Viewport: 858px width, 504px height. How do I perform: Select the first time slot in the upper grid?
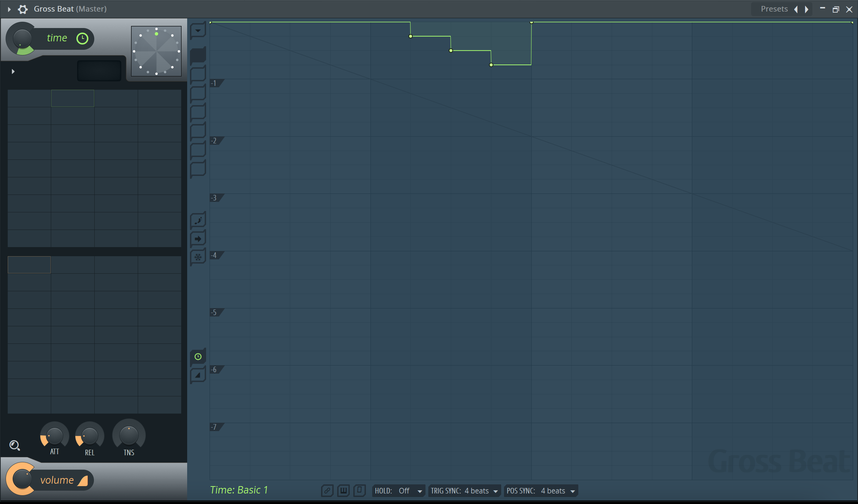(29, 98)
